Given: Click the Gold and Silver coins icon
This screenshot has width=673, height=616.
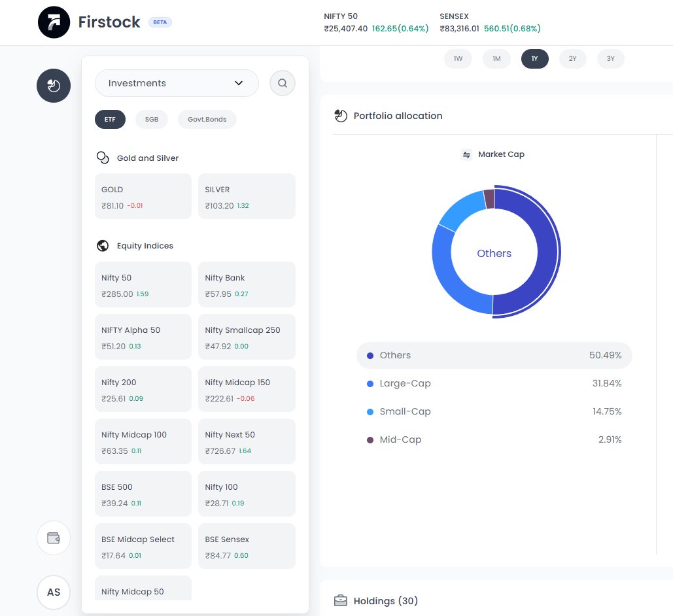Looking at the screenshot, I should 103,158.
